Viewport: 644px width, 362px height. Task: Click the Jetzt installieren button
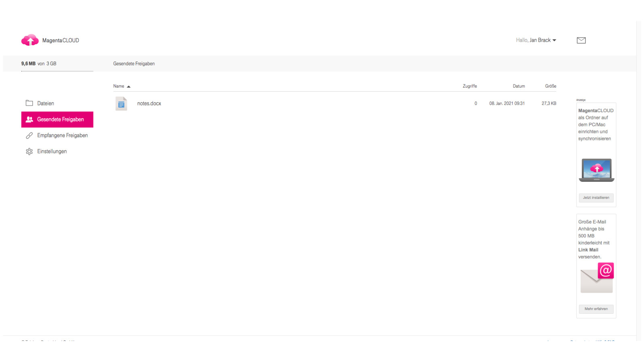click(596, 197)
